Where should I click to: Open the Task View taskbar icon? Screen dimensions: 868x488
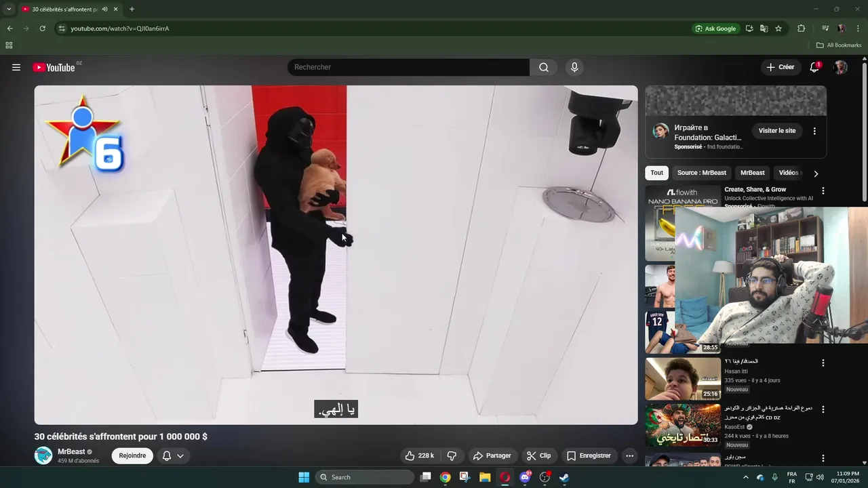(426, 477)
